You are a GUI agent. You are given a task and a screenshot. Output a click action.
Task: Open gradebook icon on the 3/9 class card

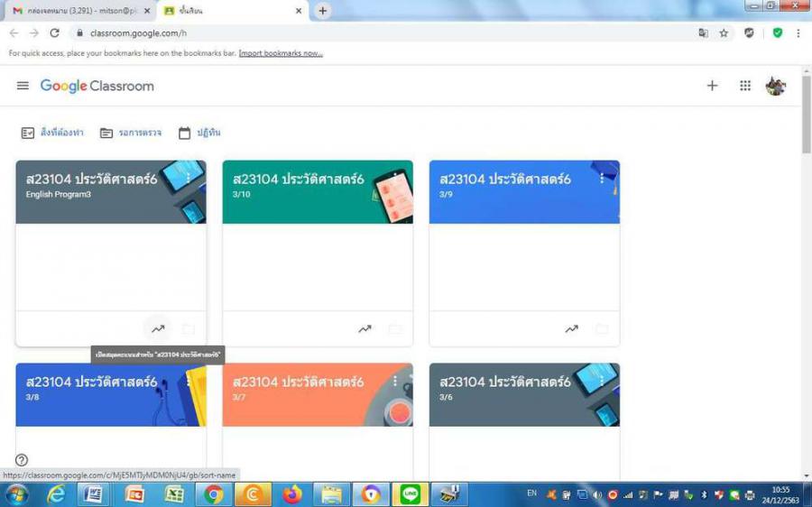(571, 329)
